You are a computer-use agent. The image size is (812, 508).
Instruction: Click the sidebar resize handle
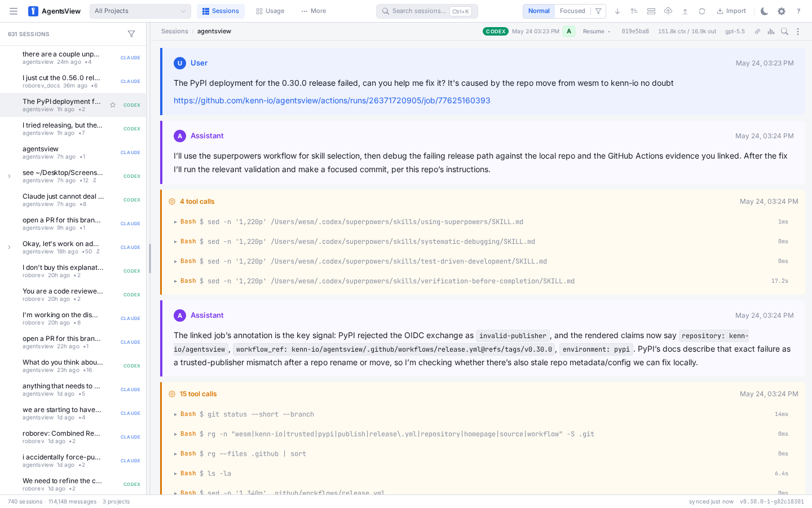149,259
